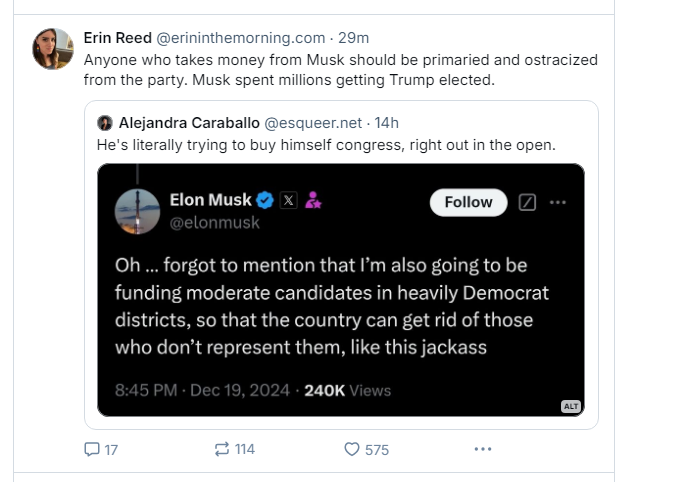Screen dimensions: 695x482
Task: Click Elon Musk's avatar in the embedded image
Action: (x=138, y=211)
